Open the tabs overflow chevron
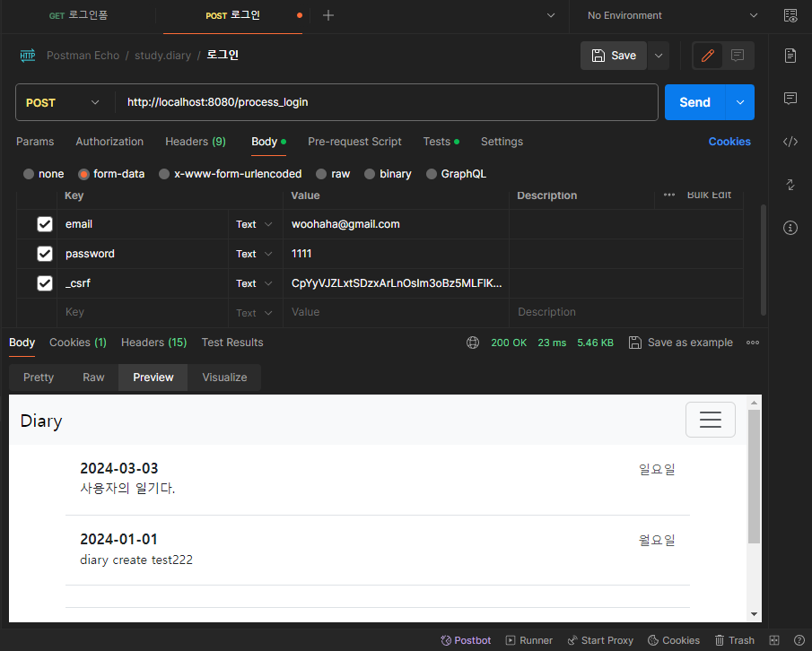The width and height of the screenshot is (812, 651). point(551,15)
